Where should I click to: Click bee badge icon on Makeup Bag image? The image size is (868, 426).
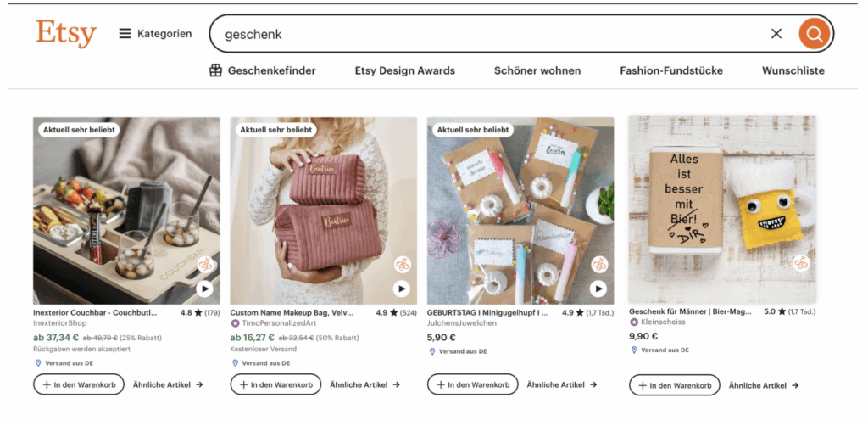(403, 264)
